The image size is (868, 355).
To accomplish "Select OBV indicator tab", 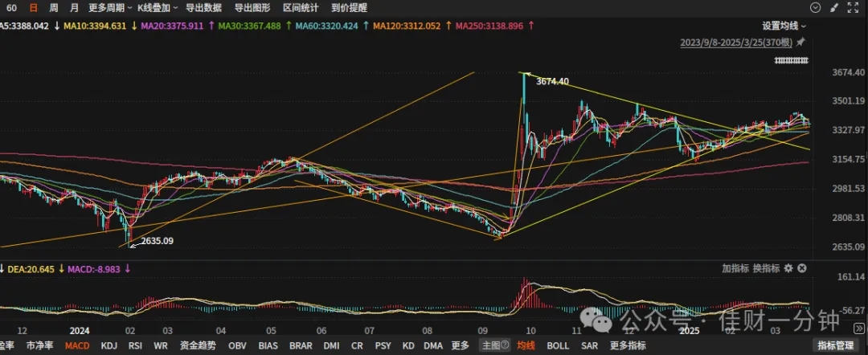I will (237, 345).
